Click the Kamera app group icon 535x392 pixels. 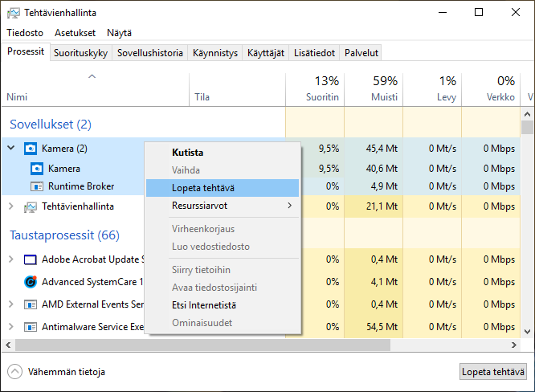click(31, 149)
